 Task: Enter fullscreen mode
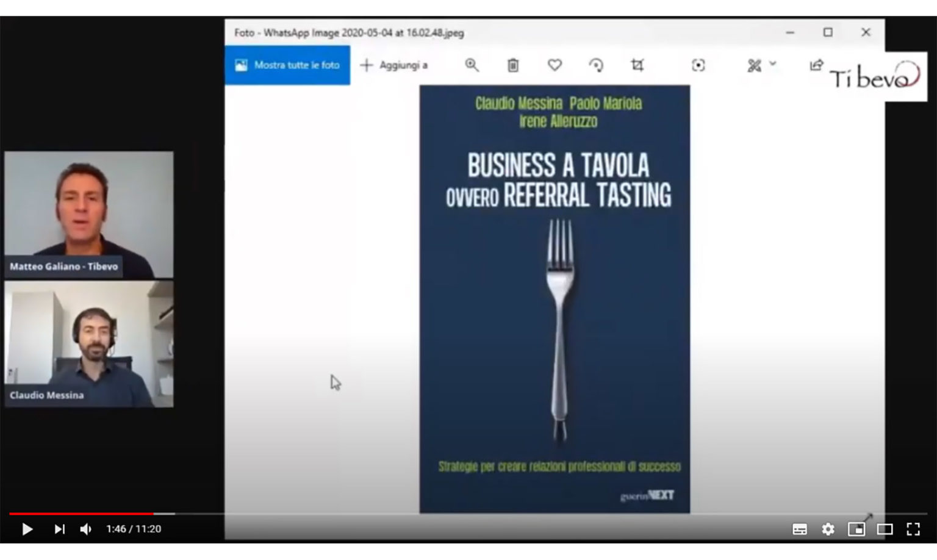click(x=913, y=529)
